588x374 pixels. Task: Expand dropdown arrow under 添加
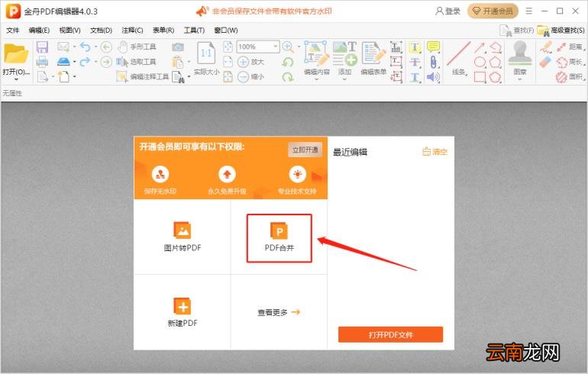click(344, 79)
